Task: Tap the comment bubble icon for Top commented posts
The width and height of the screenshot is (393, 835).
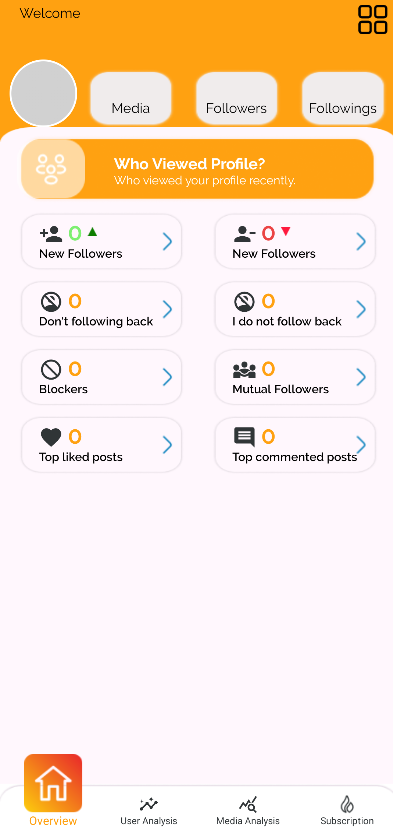Action: [244, 438]
